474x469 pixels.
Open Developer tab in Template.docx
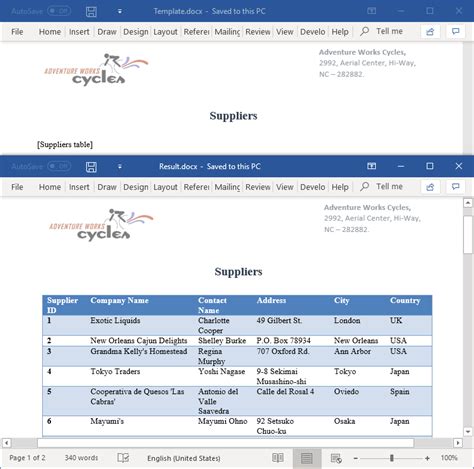coord(312,32)
